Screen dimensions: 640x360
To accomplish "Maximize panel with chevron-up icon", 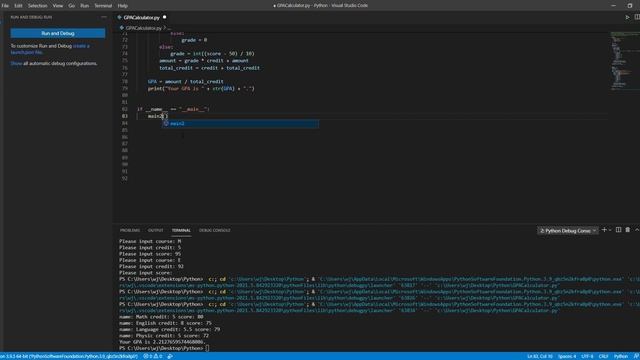I will coord(637,230).
